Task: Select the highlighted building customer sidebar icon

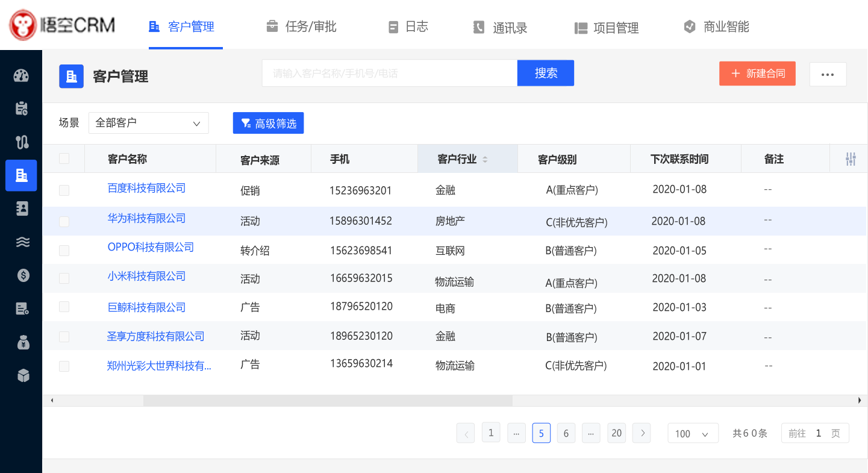Action: pos(21,175)
